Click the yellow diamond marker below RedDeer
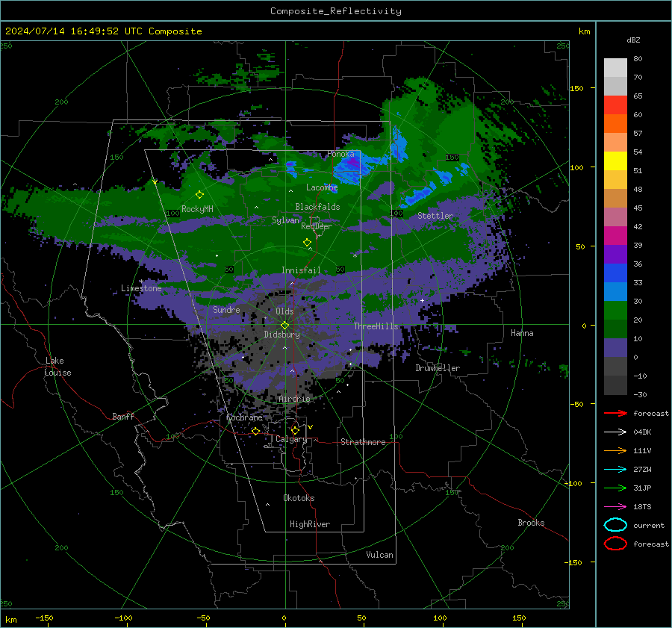 pos(307,243)
